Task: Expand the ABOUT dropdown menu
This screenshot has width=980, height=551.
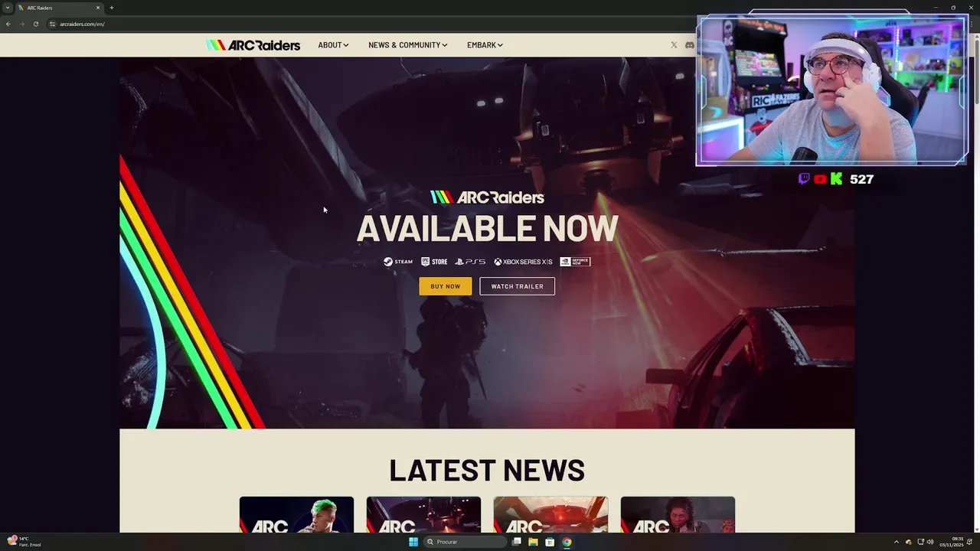Action: coord(333,45)
